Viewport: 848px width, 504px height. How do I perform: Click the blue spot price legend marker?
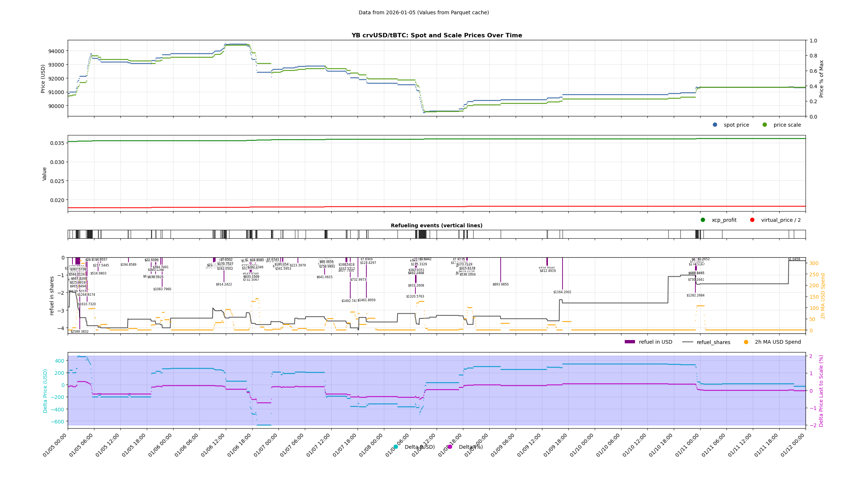[x=715, y=125]
